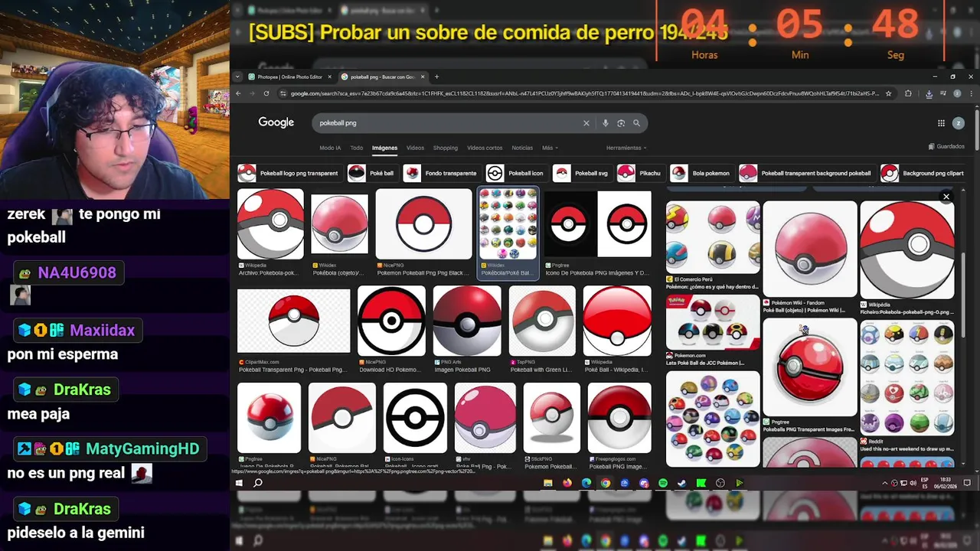980x551 pixels.
Task: Open the Videos cortos tab
Action: pos(485,148)
